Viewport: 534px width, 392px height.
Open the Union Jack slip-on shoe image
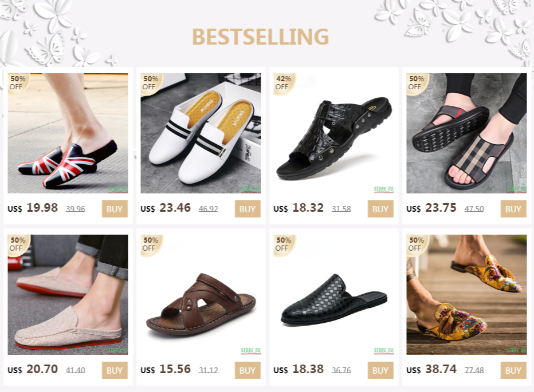(68, 133)
